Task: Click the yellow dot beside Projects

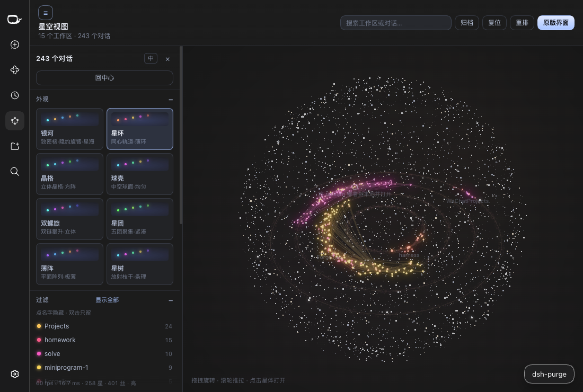Action: point(39,326)
